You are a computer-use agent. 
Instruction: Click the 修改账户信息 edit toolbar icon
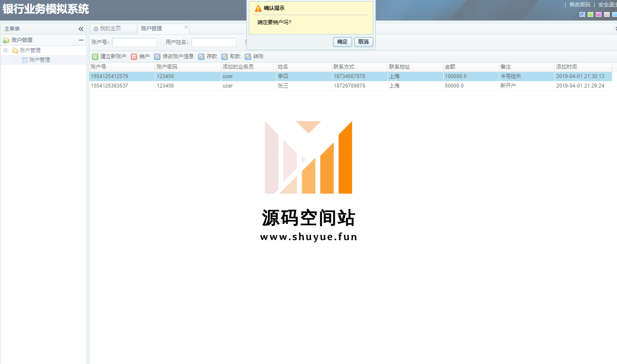tap(157, 56)
